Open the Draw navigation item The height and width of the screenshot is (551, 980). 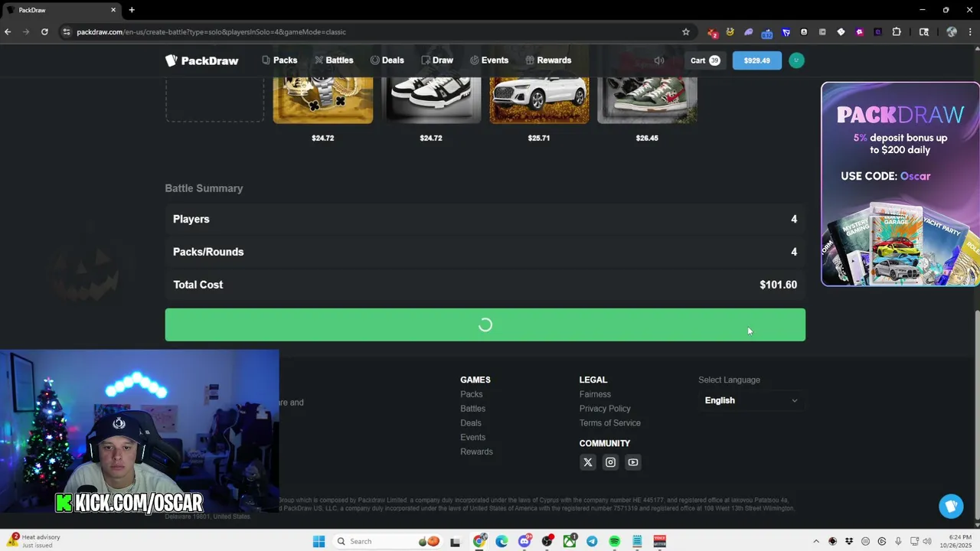click(x=437, y=60)
